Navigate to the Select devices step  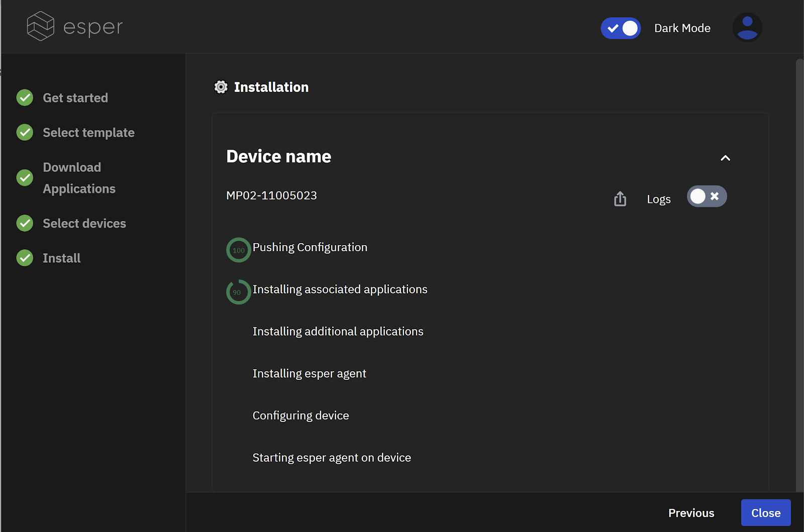tap(84, 223)
